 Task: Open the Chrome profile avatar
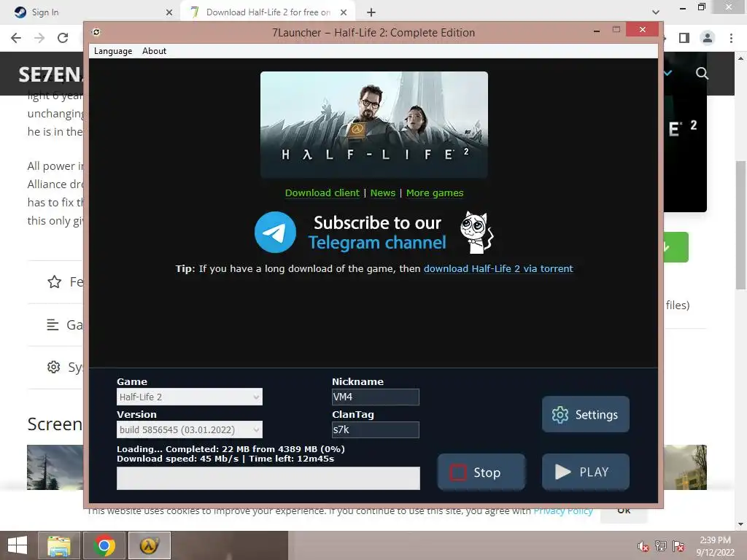pos(708,38)
